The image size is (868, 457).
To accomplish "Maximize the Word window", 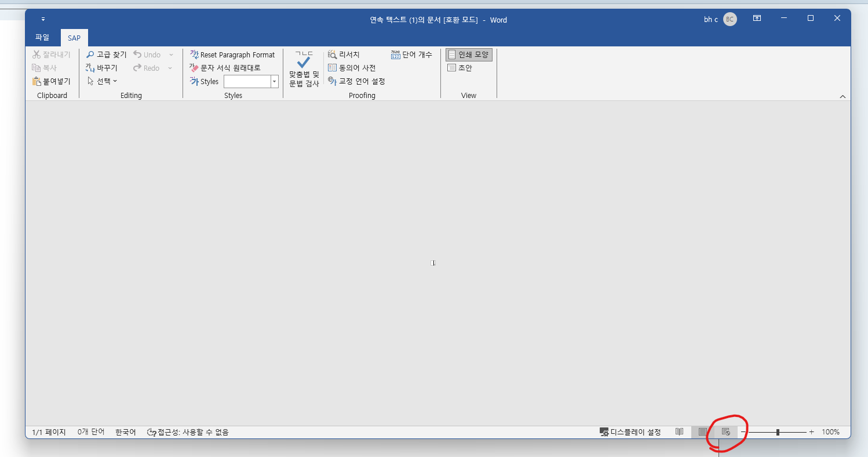I will 811,19.
